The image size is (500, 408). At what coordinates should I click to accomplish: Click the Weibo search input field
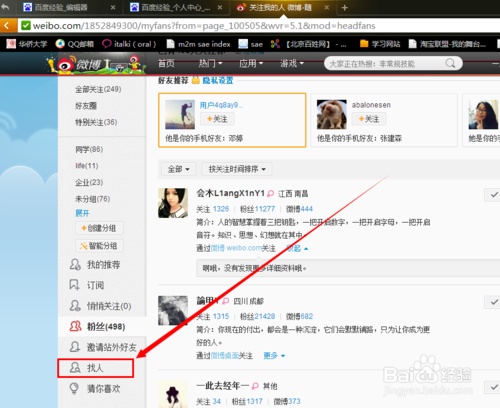click(x=385, y=63)
